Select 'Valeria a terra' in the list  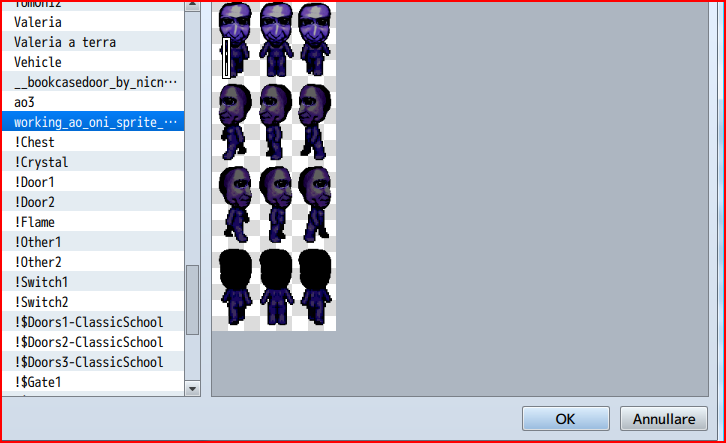tap(93, 42)
